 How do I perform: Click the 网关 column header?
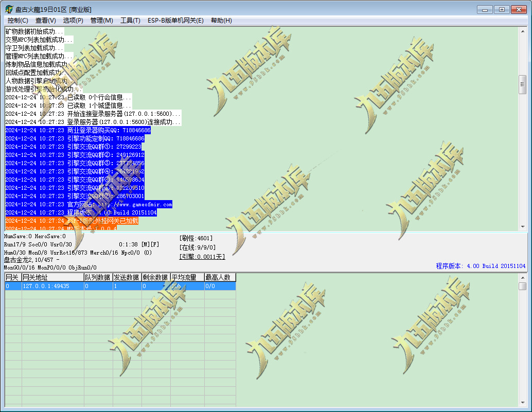[x=13, y=277]
